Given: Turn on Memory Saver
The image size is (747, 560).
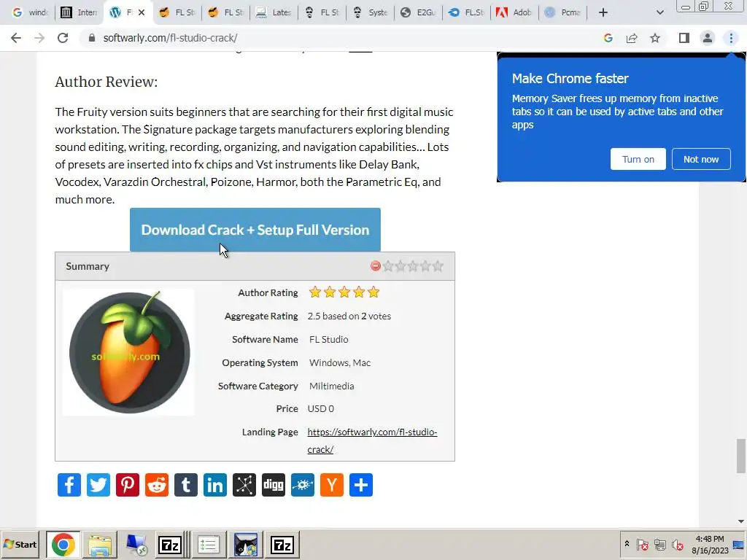Looking at the screenshot, I should click(638, 159).
